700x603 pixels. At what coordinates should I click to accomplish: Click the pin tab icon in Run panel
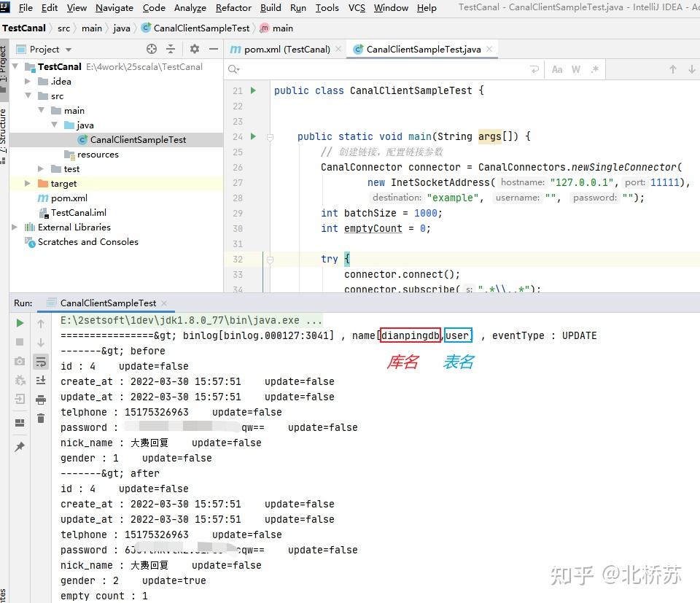(20, 446)
